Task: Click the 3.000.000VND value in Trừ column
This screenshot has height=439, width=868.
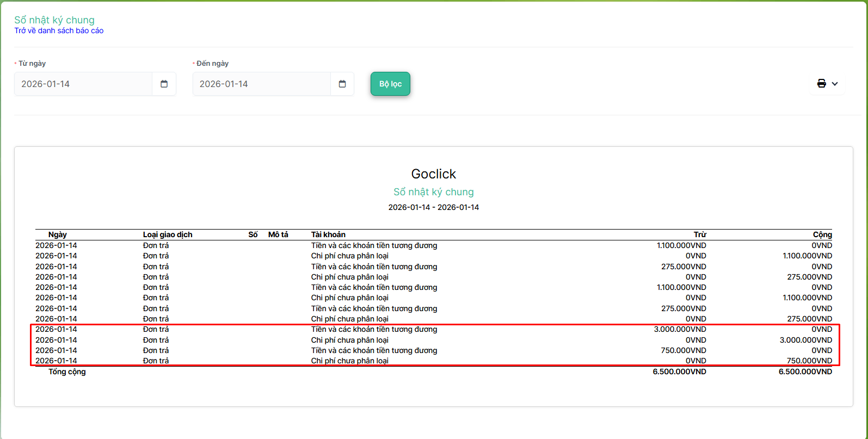Action: pyautogui.click(x=680, y=329)
